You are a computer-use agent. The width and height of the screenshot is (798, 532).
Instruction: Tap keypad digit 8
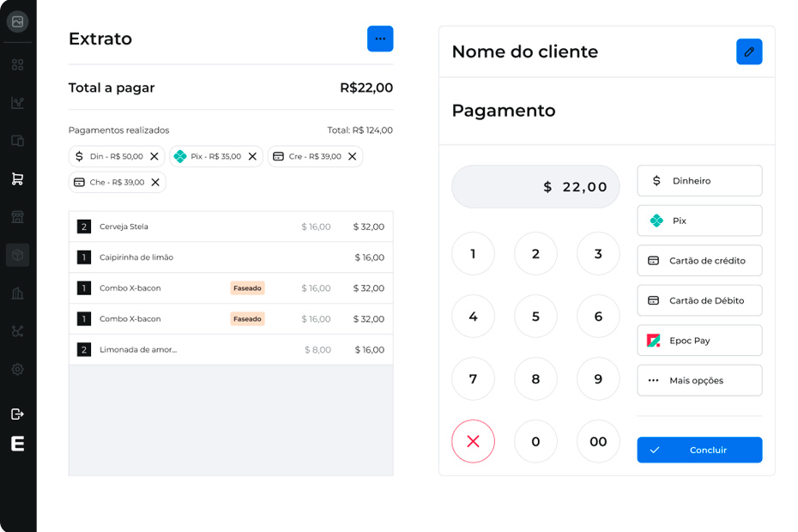(536, 378)
